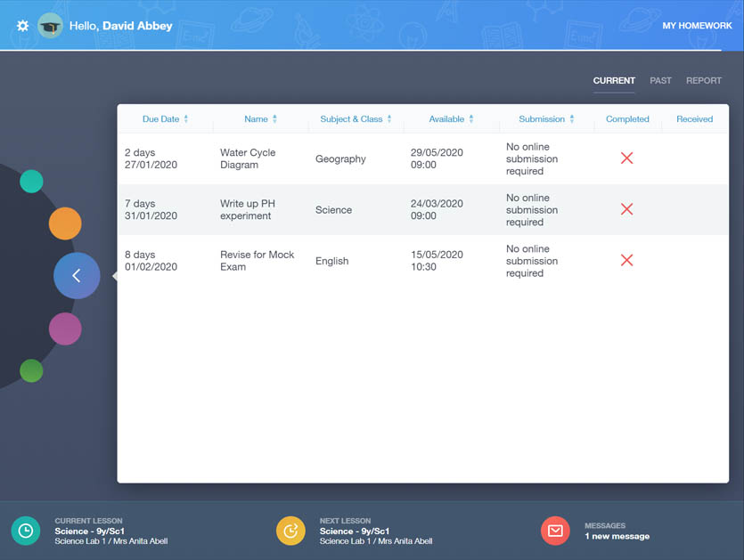Click available date '15/05/2020 10:30'
The height and width of the screenshot is (560, 744).
(437, 261)
